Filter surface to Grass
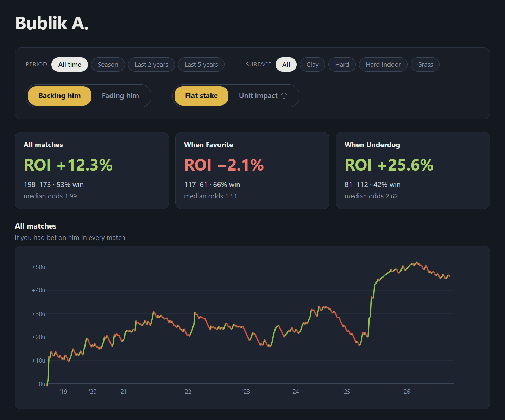505x420 pixels. point(425,64)
